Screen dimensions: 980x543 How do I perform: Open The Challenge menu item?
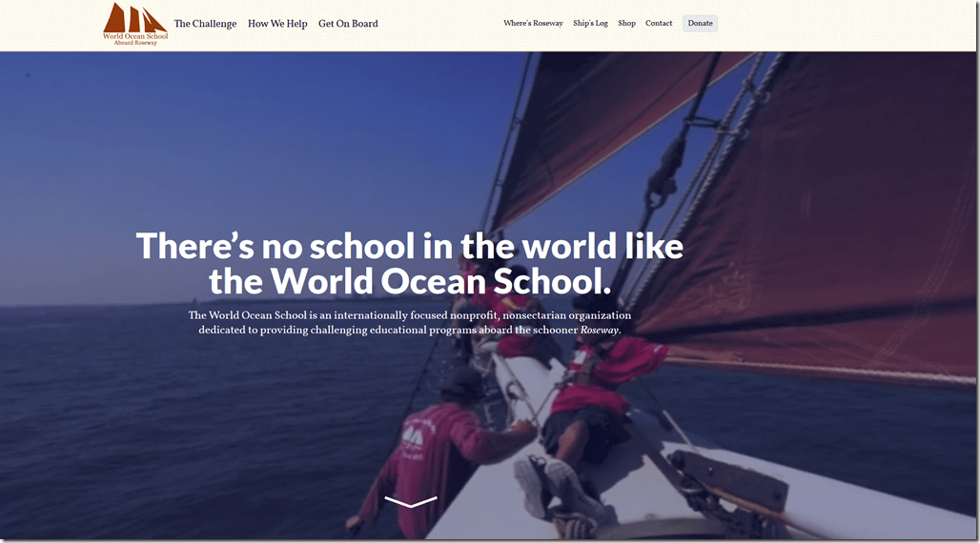tap(205, 24)
